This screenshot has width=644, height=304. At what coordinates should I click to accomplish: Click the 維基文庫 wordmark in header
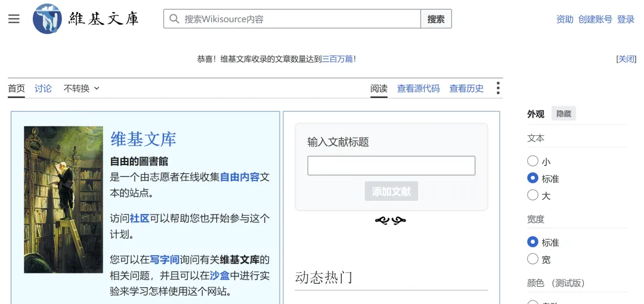(104, 19)
